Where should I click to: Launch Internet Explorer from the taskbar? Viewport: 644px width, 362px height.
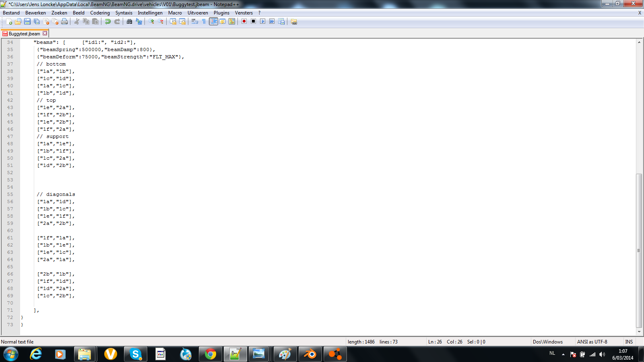[36, 354]
